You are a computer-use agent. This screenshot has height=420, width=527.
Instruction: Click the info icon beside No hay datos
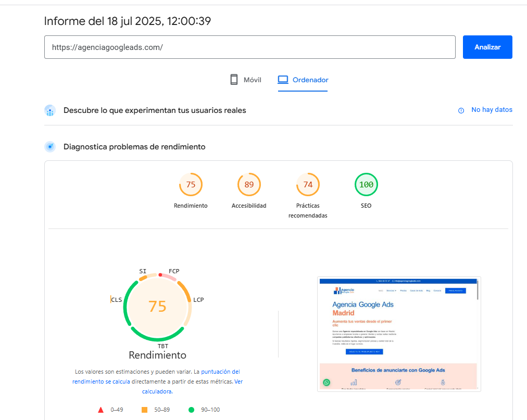(x=461, y=110)
